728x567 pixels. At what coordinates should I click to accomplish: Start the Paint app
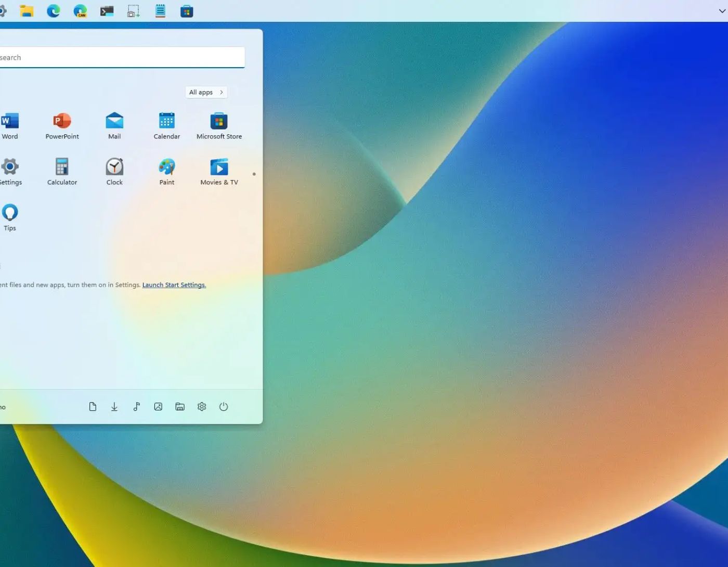click(x=167, y=172)
